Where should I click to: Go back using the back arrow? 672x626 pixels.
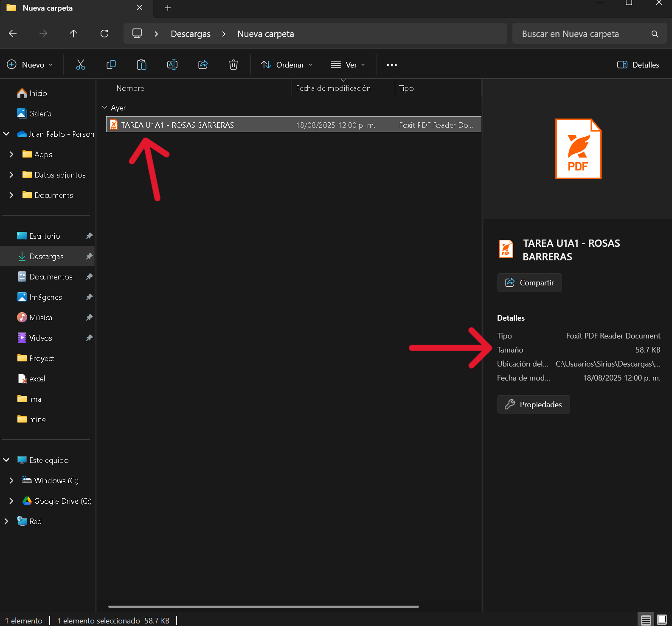click(x=13, y=34)
